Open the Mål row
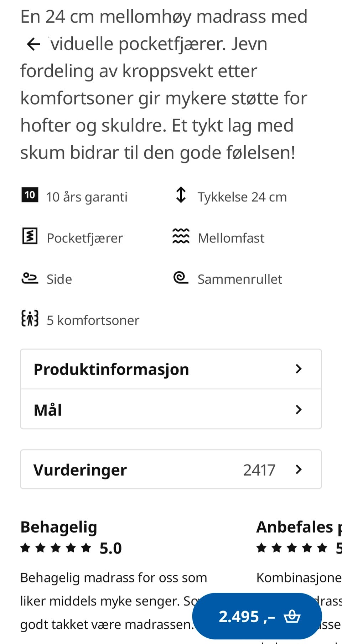The image size is (342, 644). [x=48, y=410]
